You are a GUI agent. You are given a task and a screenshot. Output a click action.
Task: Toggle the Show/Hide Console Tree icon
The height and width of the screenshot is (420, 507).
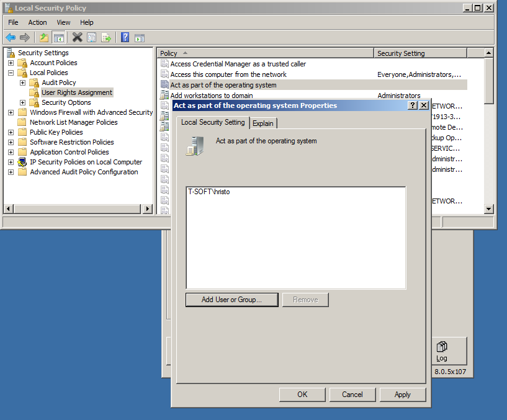click(x=58, y=37)
